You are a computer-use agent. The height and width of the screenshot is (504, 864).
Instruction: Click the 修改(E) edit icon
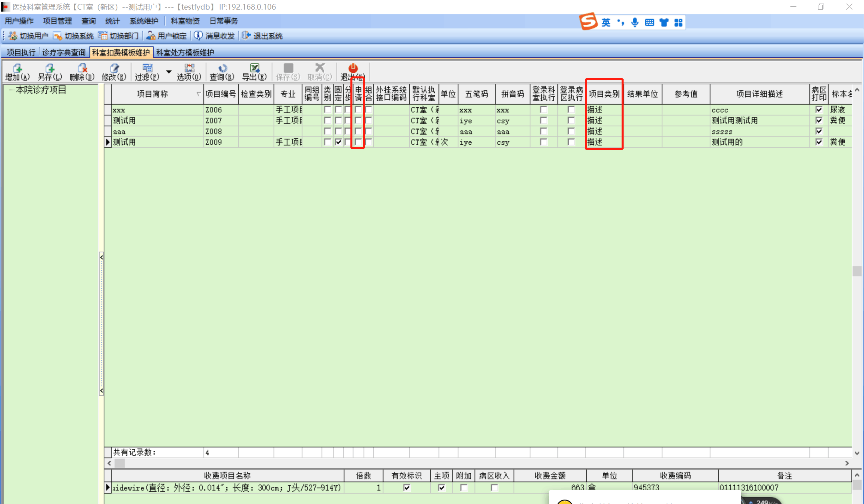114,68
